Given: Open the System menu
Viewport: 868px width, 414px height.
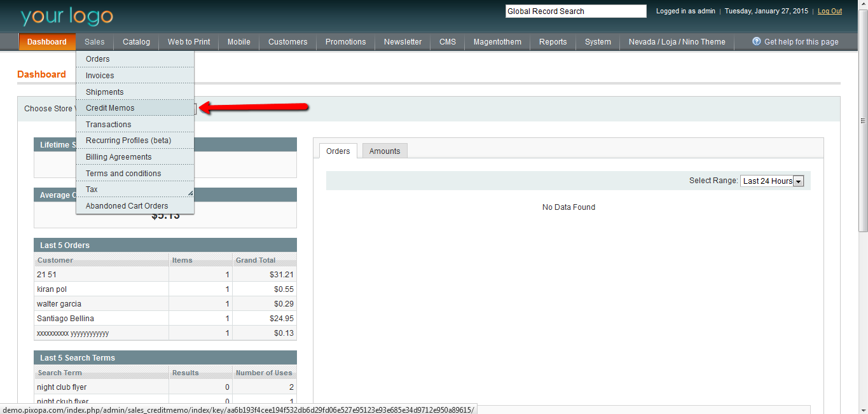Looking at the screenshot, I should pos(598,42).
